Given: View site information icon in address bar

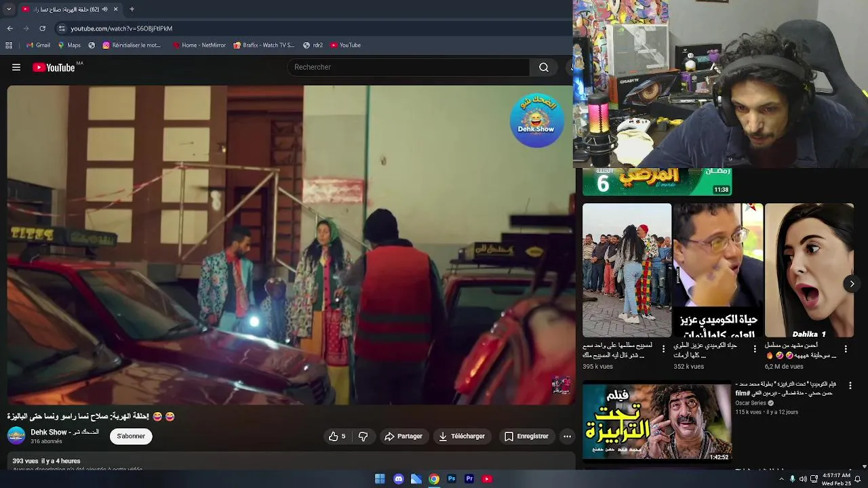Looking at the screenshot, I should coord(62,28).
